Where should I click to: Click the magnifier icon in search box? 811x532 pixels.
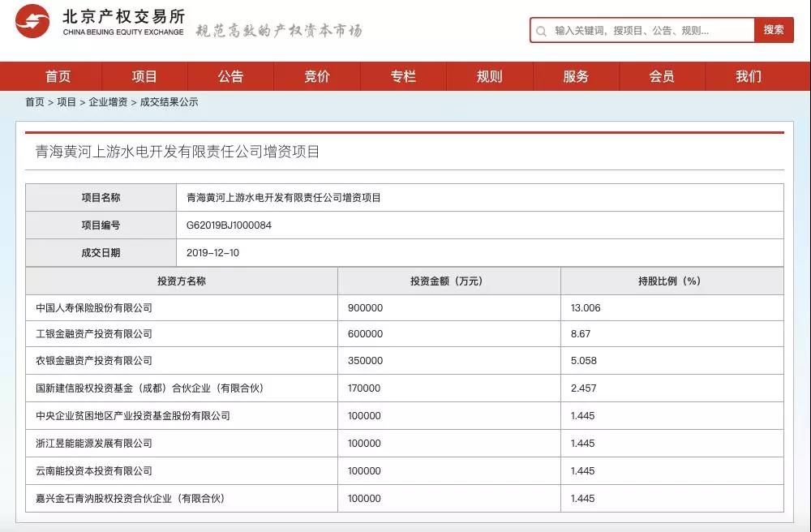click(542, 31)
